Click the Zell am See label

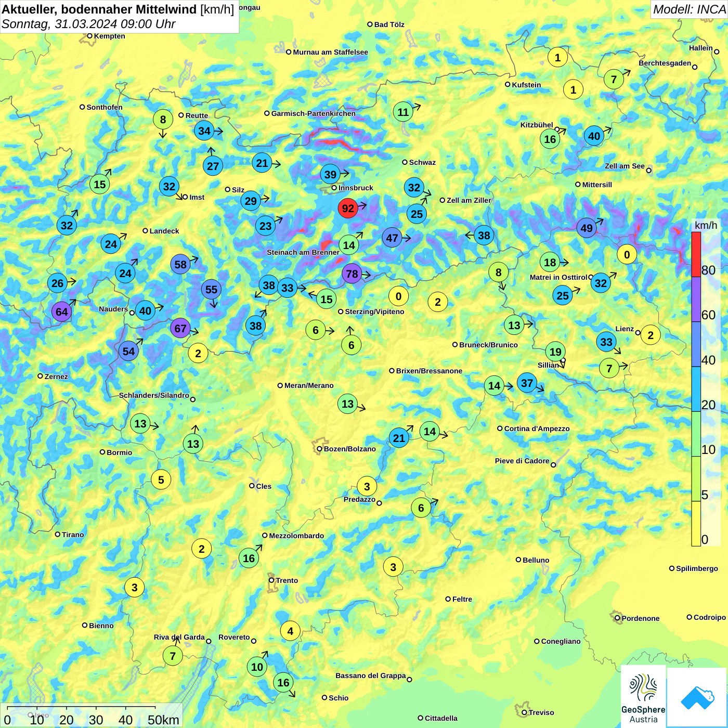tap(625, 166)
